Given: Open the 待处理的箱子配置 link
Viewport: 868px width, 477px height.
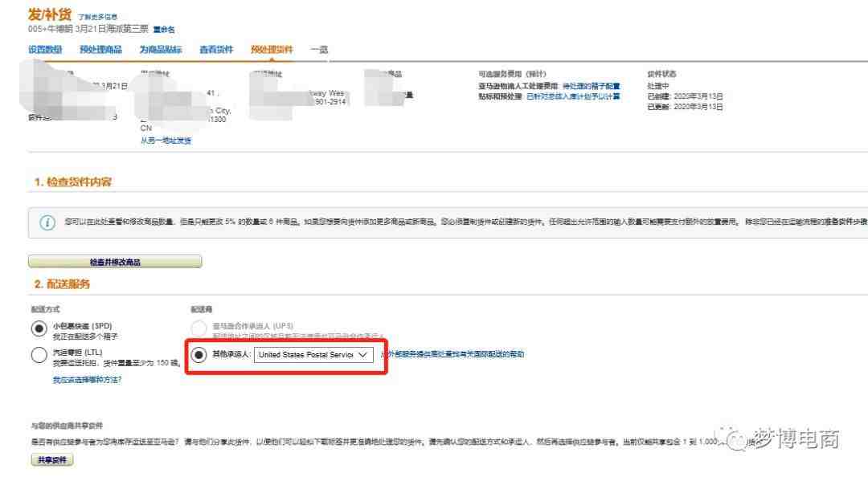Looking at the screenshot, I should [592, 86].
